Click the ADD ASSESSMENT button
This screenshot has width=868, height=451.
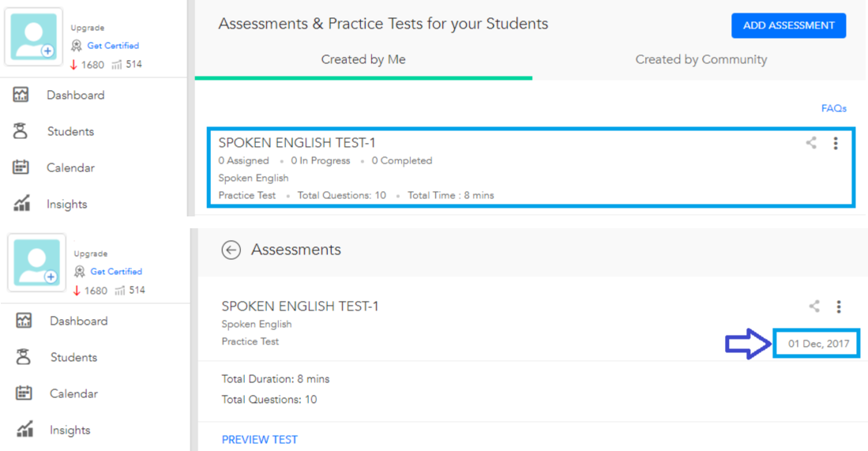tap(788, 25)
